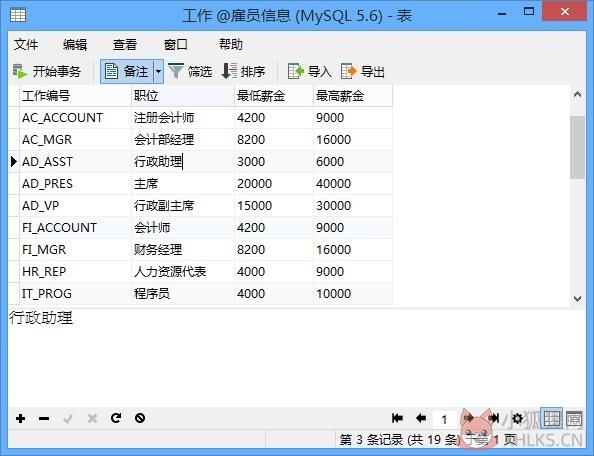Open the 查看 menu

(125, 45)
